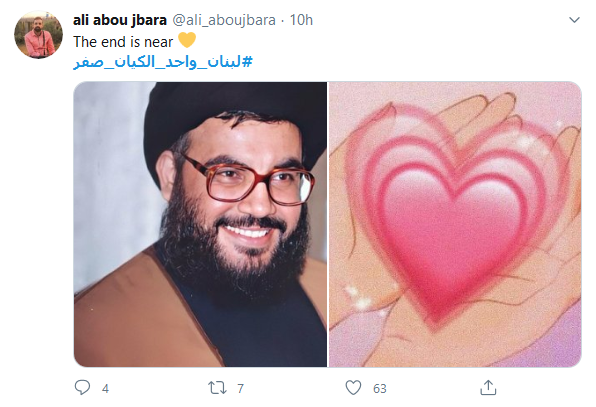Click the sparkles near the cartoon wrist
The image size is (596, 407).
click(x=359, y=298)
